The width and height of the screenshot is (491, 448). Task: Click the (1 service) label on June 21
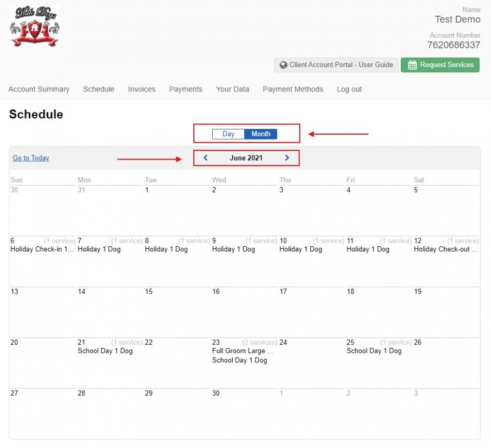(127, 342)
